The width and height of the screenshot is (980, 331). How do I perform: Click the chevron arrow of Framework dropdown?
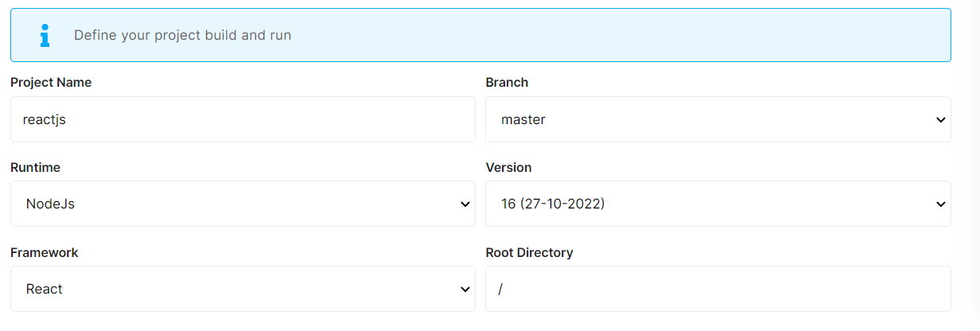(465, 290)
